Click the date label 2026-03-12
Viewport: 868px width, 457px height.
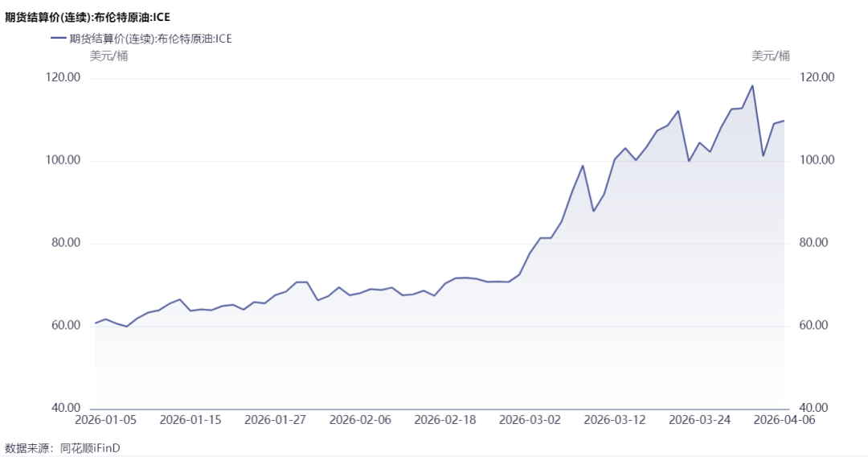(615, 420)
